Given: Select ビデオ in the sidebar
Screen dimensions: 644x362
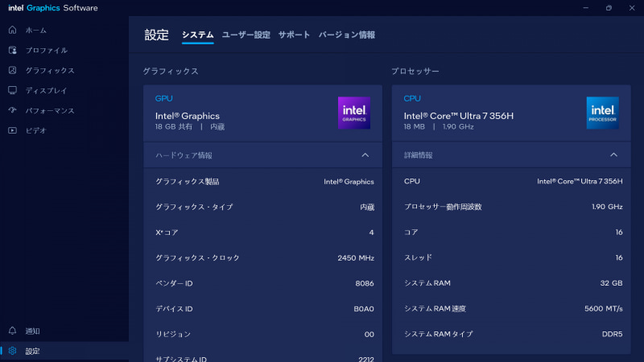Looking at the screenshot, I should click(36, 130).
